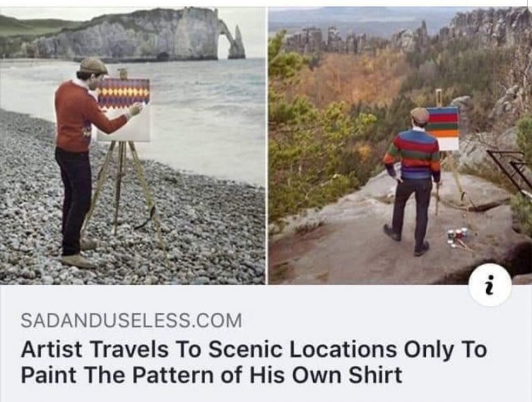532x402 pixels.
Task: Click the diamond-pattern canvas on the beach easel
Action: pyautogui.click(x=124, y=109)
